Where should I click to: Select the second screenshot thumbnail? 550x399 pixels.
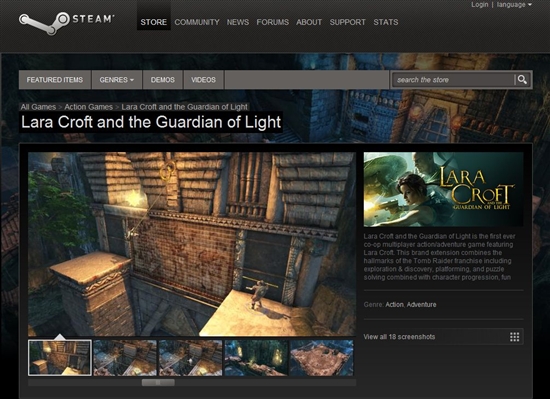(x=125, y=358)
